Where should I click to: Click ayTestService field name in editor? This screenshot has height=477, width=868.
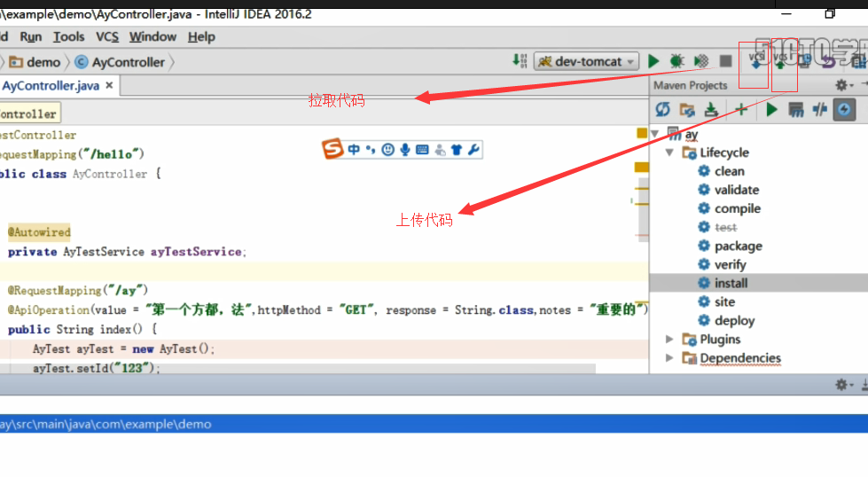196,252
